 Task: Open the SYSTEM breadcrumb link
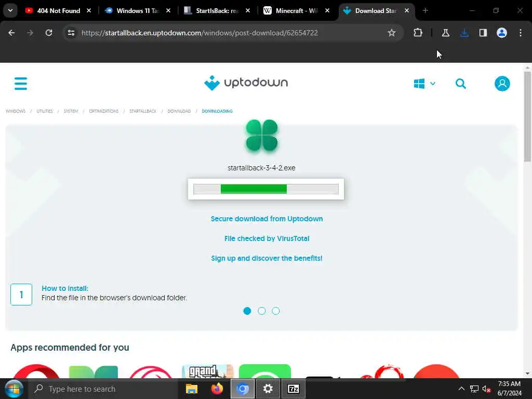[71, 111]
